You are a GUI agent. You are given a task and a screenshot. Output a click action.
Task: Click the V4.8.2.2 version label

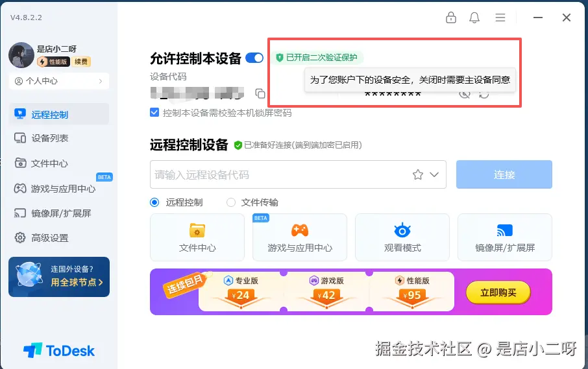26,18
